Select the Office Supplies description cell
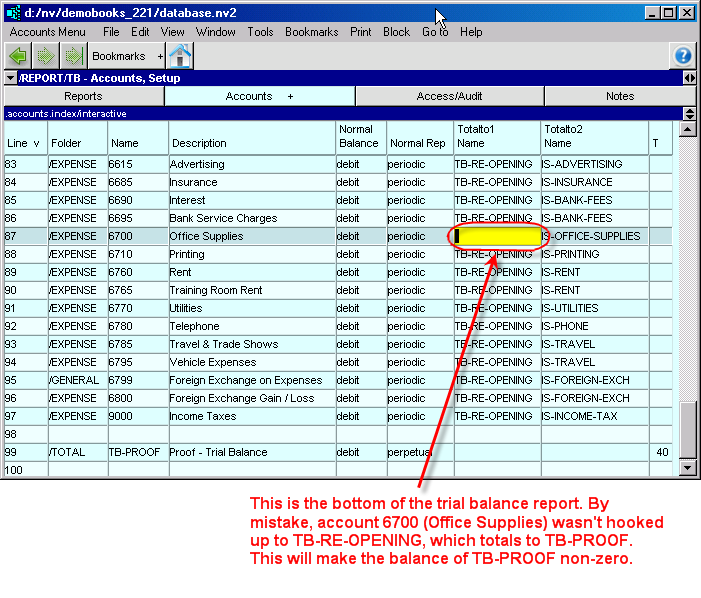 point(250,237)
